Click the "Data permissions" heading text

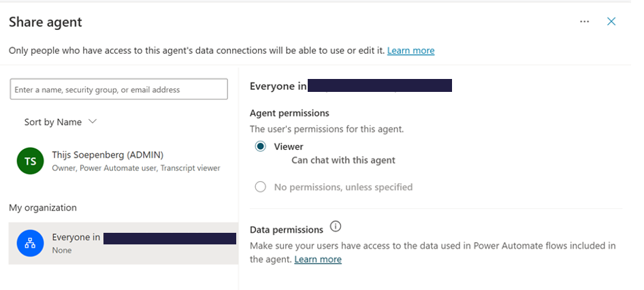(x=286, y=230)
